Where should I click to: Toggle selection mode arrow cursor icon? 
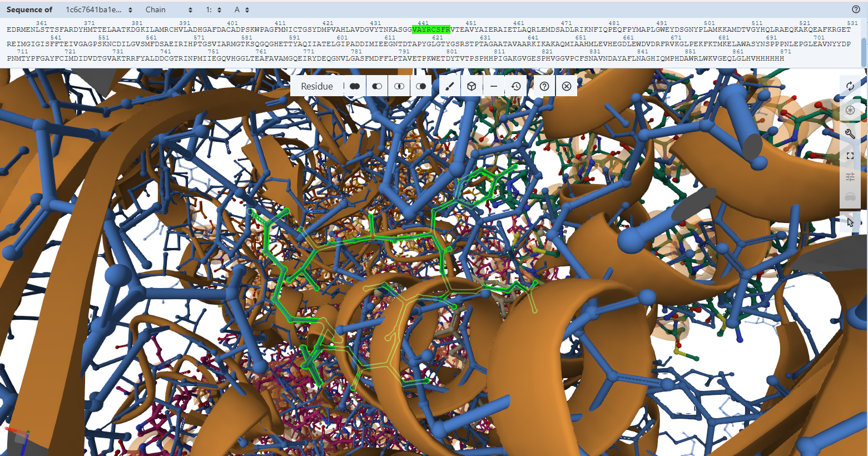[850, 222]
